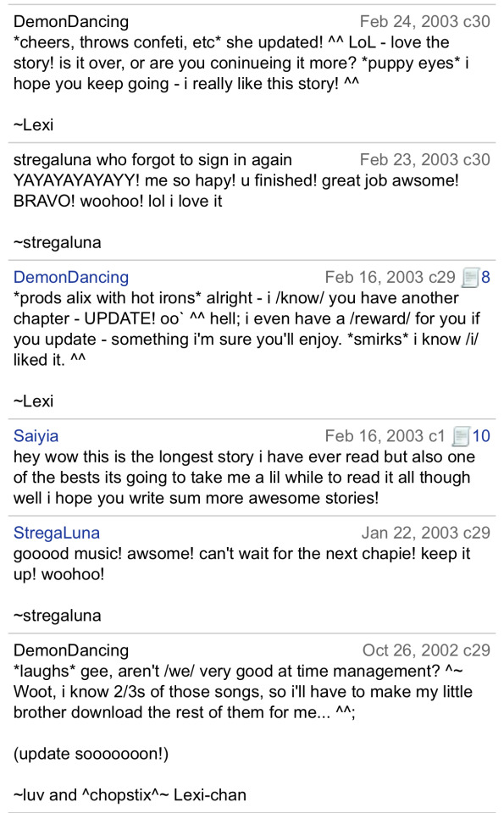Click the unlinked DemonDancing name on Feb 24 review
The width and height of the screenshot is (504, 813).
(71, 21)
